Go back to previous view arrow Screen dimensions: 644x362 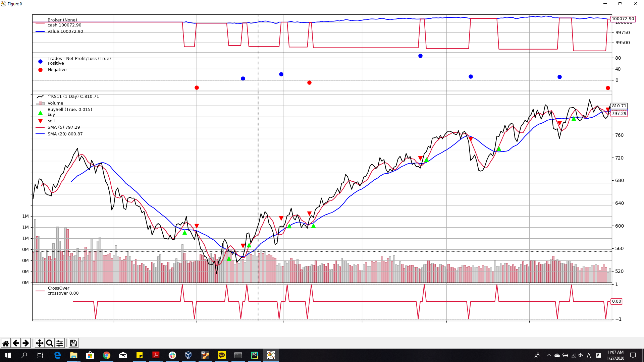pyautogui.click(x=16, y=343)
